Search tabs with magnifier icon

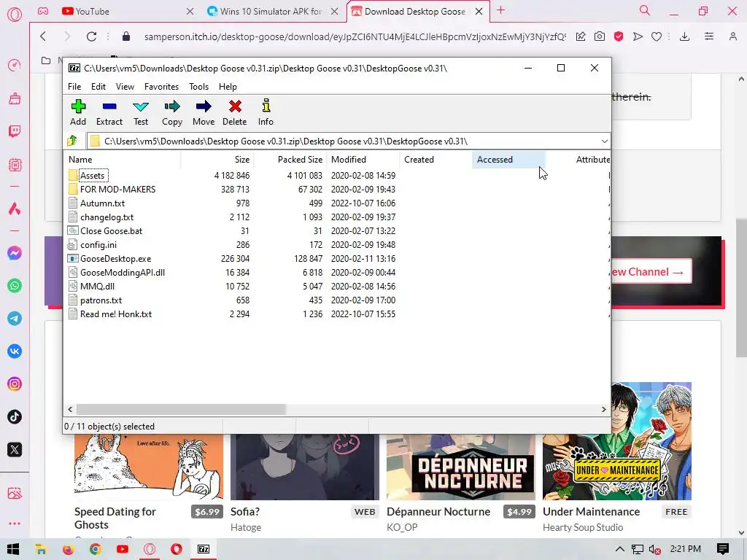pos(645,10)
